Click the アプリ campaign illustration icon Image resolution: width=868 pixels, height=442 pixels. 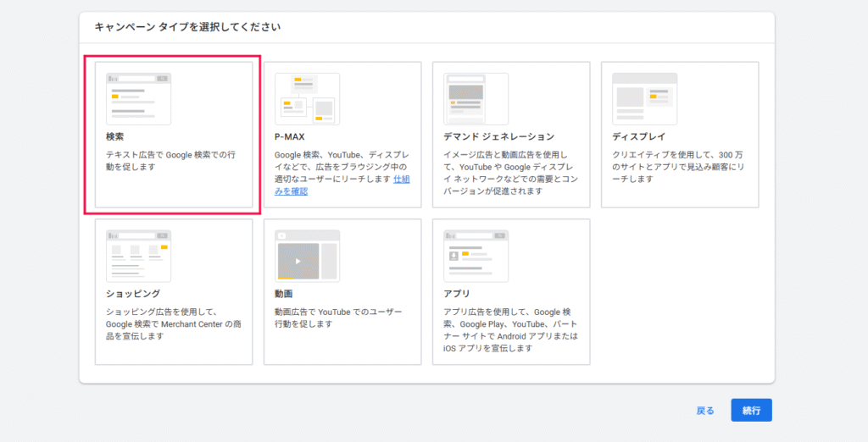476,256
